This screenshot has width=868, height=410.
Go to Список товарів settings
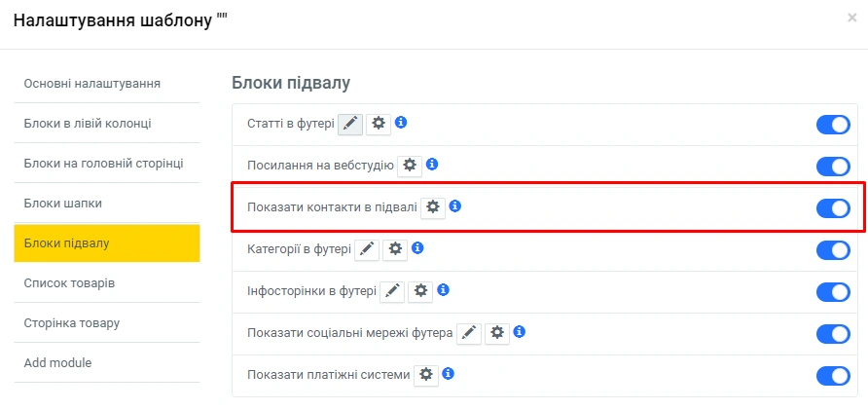(69, 283)
